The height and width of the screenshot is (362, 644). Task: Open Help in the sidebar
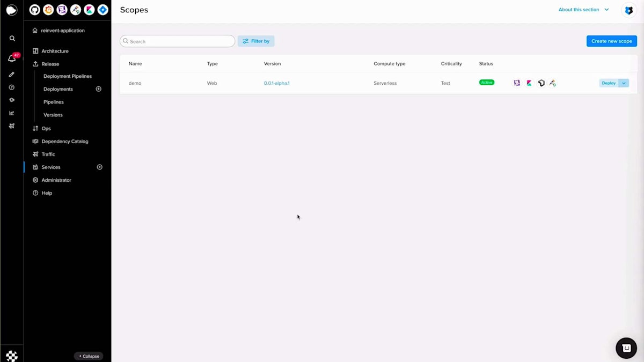[47, 193]
